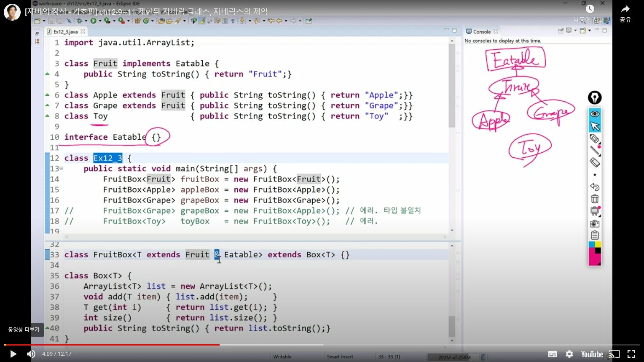The image size is (644, 362).
Task: Click the Save toolbar icon
Action: coord(51,21)
